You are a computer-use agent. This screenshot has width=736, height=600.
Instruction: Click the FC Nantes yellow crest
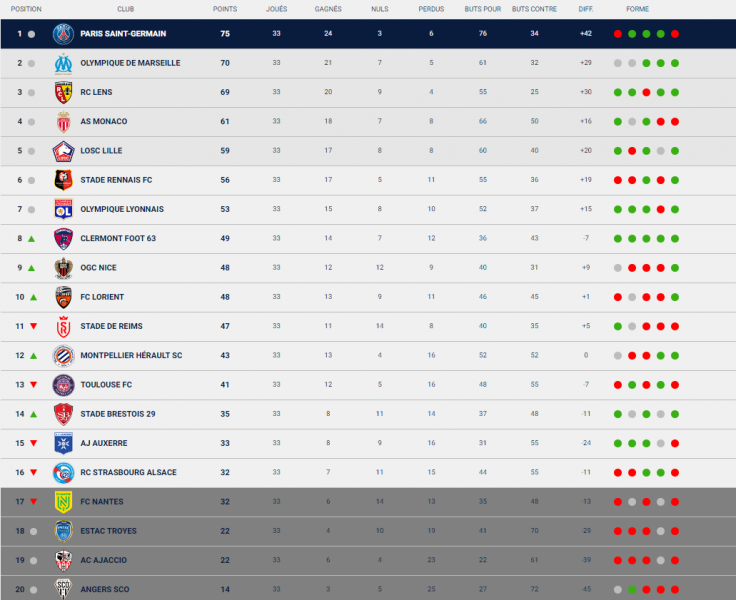(64, 502)
